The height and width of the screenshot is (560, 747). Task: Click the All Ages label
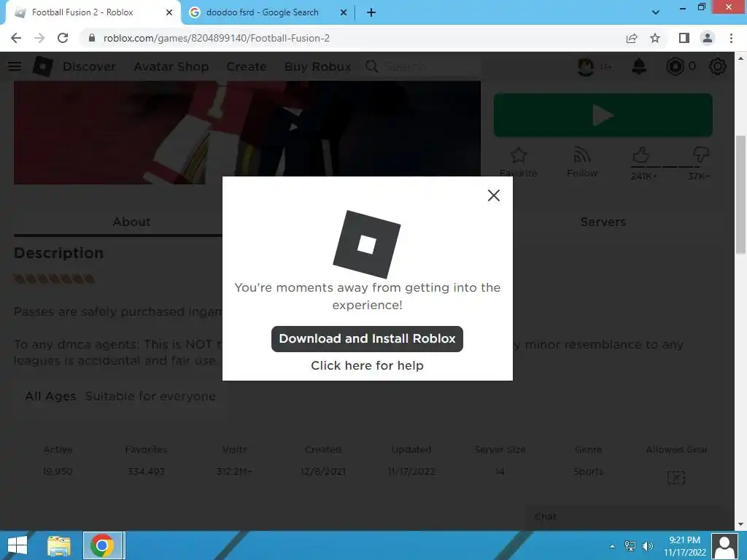tap(50, 396)
